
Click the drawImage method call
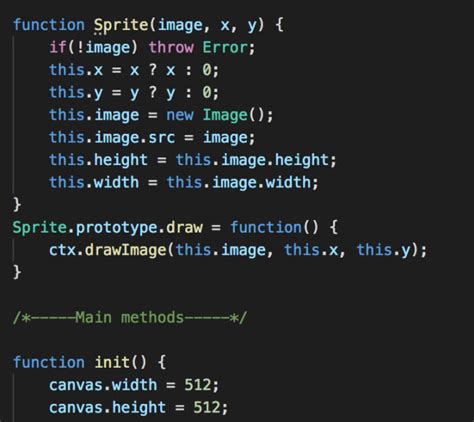pyautogui.click(x=125, y=250)
